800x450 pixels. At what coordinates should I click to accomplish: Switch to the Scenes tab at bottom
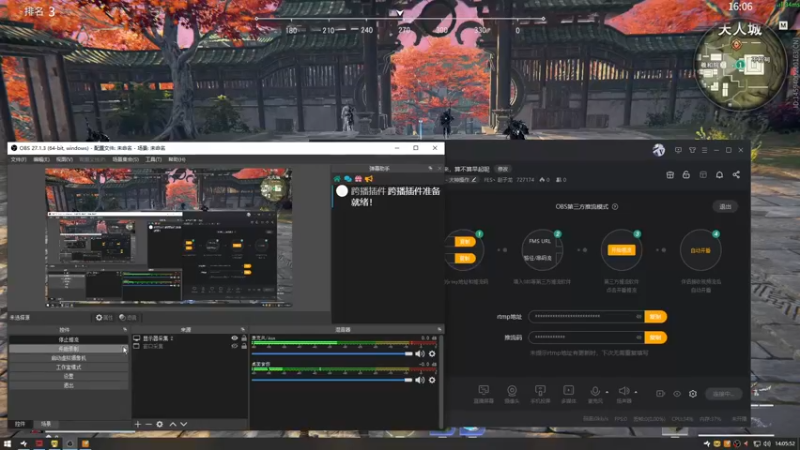coord(46,424)
